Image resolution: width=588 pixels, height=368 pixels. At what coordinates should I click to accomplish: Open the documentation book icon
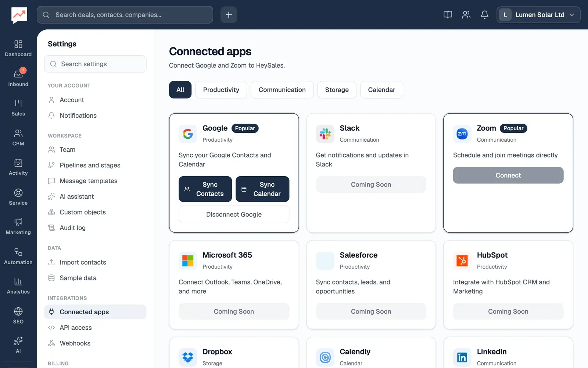coord(448,15)
